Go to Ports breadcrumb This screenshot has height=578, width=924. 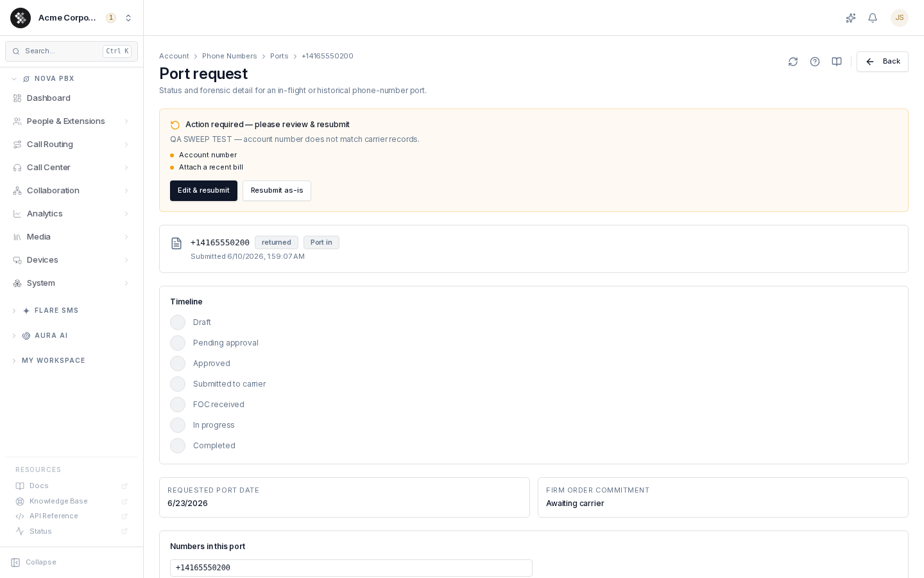click(x=279, y=57)
